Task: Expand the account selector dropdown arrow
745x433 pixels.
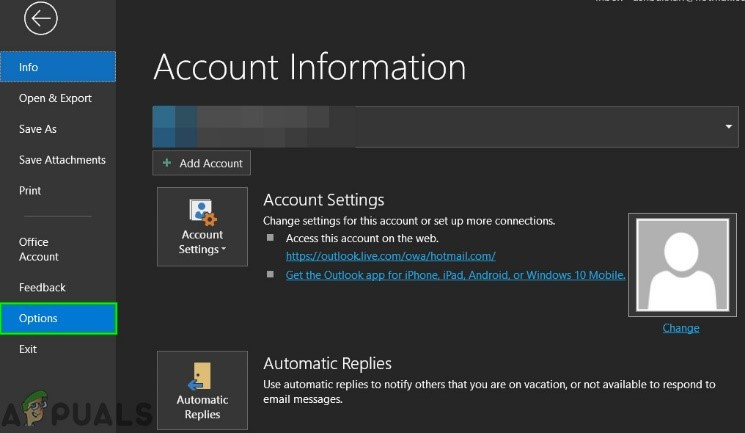Action: pyautogui.click(x=730, y=126)
